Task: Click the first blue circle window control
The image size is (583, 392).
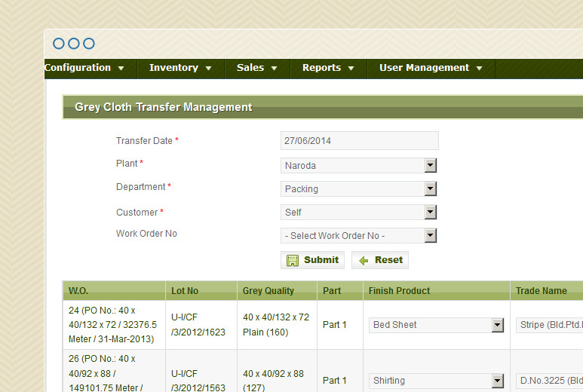Action: (59, 44)
